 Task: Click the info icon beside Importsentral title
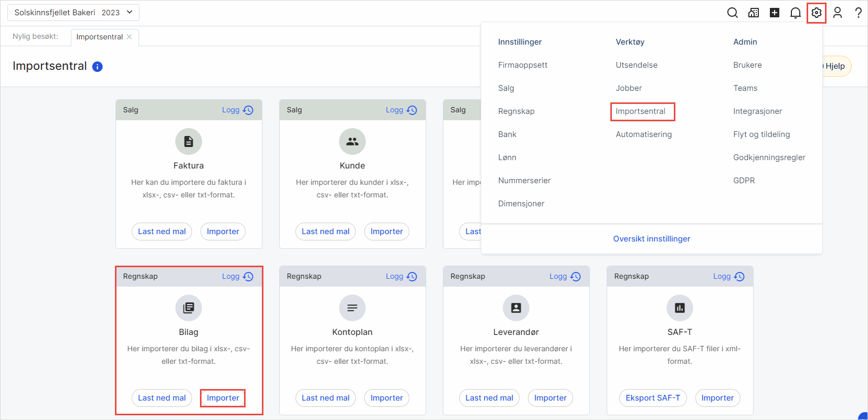click(97, 67)
